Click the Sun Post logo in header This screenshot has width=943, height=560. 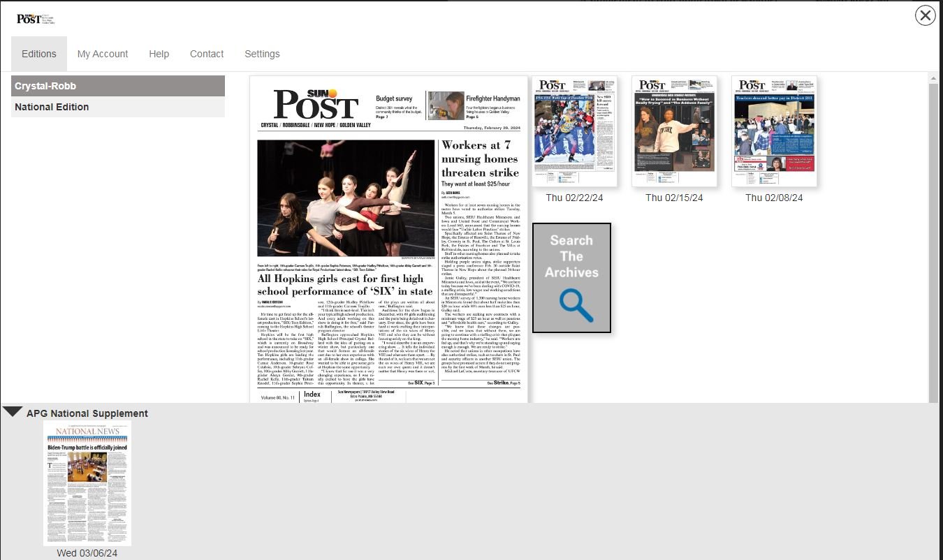tap(35, 19)
